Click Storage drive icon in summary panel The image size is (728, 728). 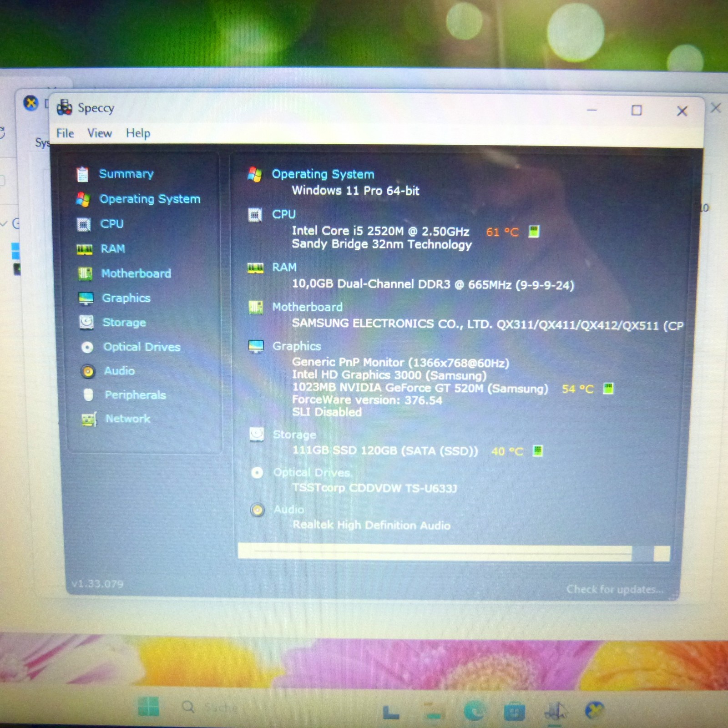(257, 434)
